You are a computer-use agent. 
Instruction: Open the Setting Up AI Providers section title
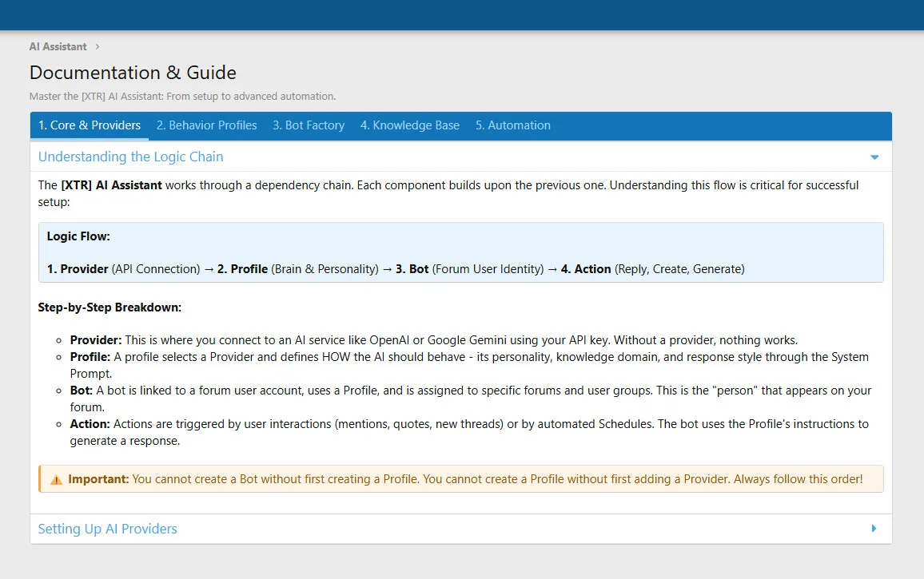[108, 529]
